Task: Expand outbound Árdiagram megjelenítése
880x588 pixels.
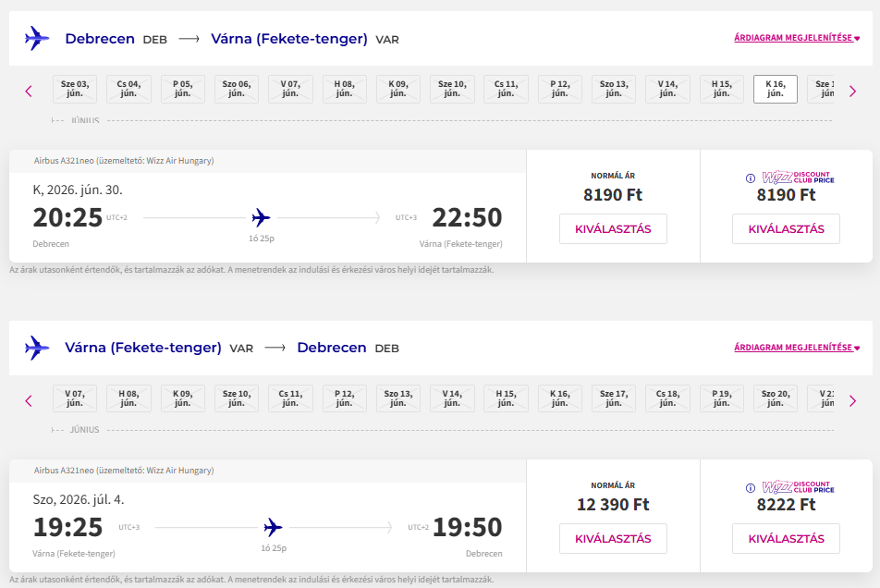Action: tap(797, 38)
